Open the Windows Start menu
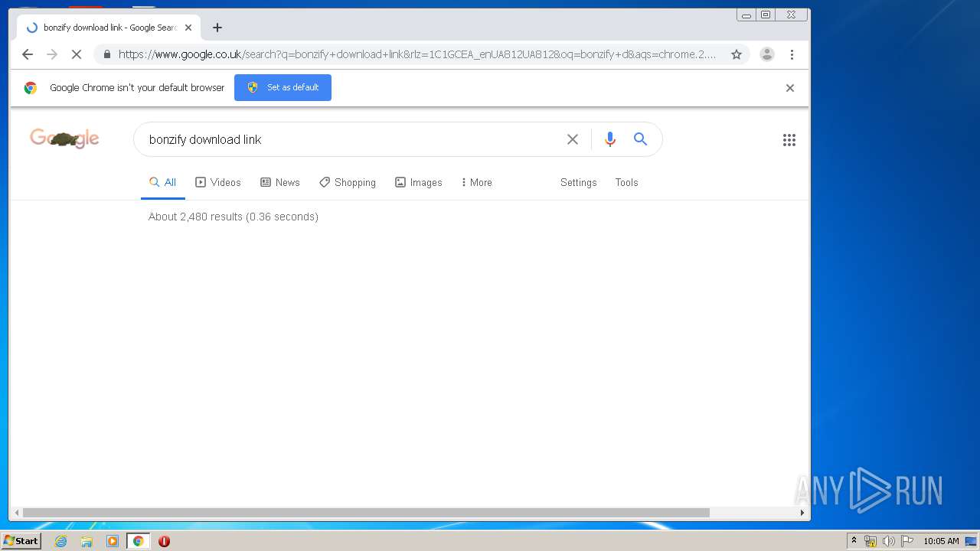This screenshot has width=980, height=551. pyautogui.click(x=21, y=541)
